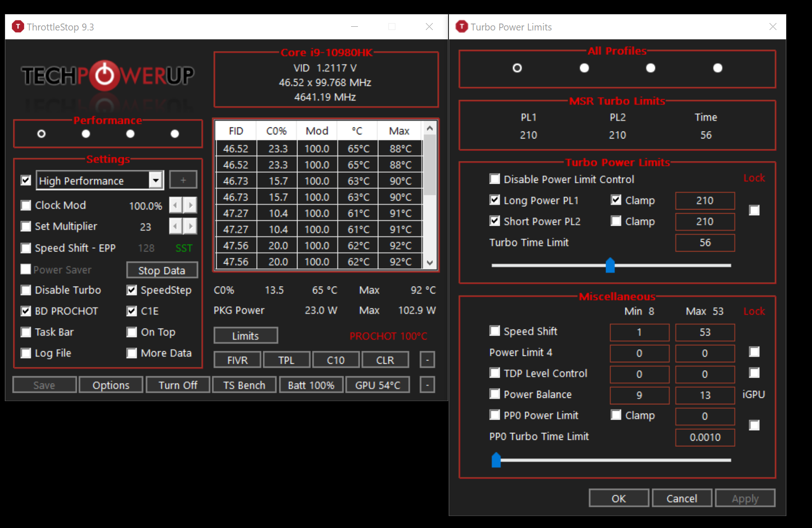Screen dimensions: 812x528
Task: Click the CLR button
Action: coord(385,360)
